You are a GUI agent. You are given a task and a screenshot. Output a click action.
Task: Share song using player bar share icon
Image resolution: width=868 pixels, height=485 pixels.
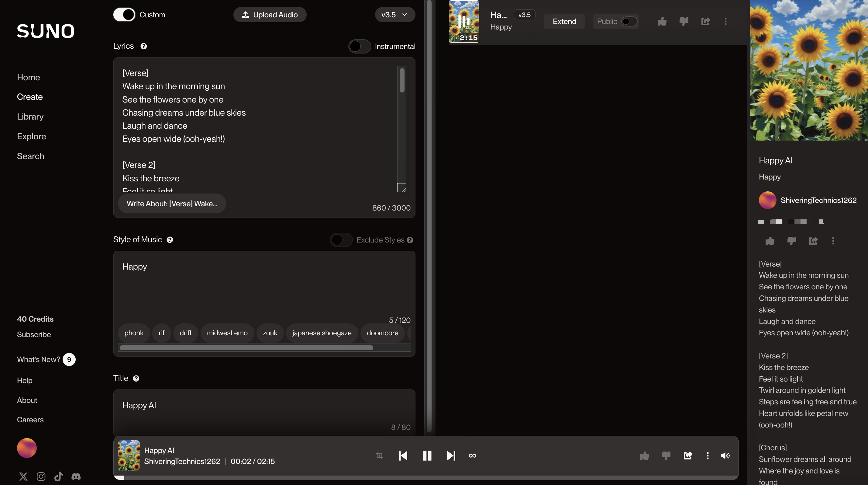(x=687, y=456)
